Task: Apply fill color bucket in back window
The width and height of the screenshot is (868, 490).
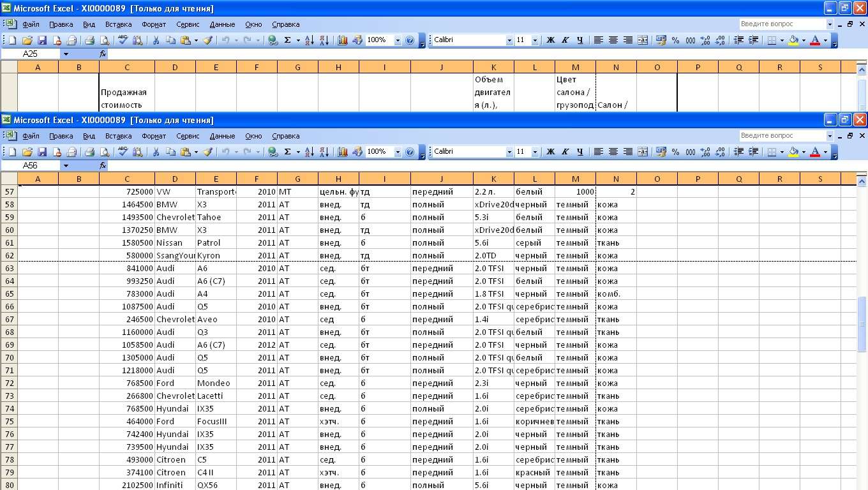Action: [793, 40]
